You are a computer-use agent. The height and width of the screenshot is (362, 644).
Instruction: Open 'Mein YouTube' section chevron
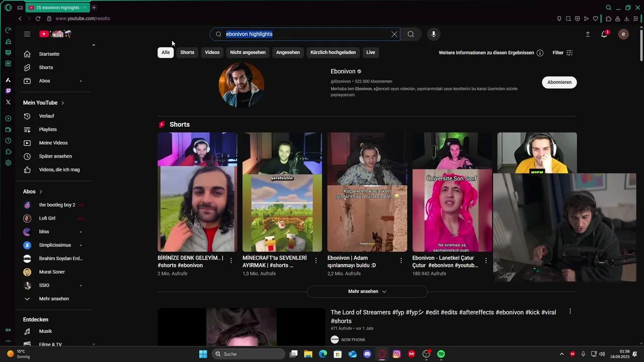pyautogui.click(x=63, y=103)
